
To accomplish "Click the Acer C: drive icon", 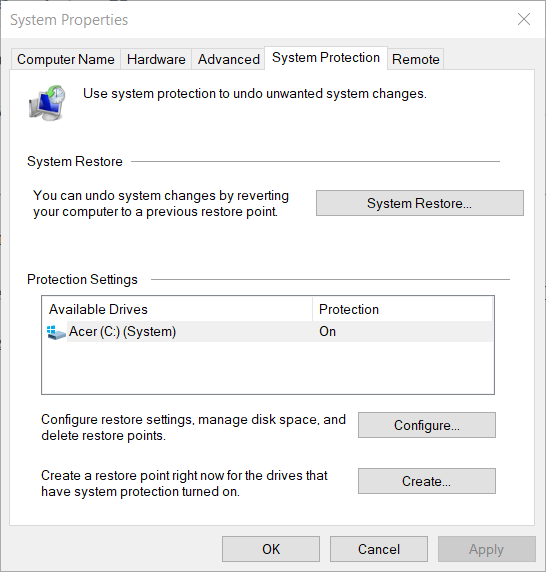I will [x=56, y=332].
